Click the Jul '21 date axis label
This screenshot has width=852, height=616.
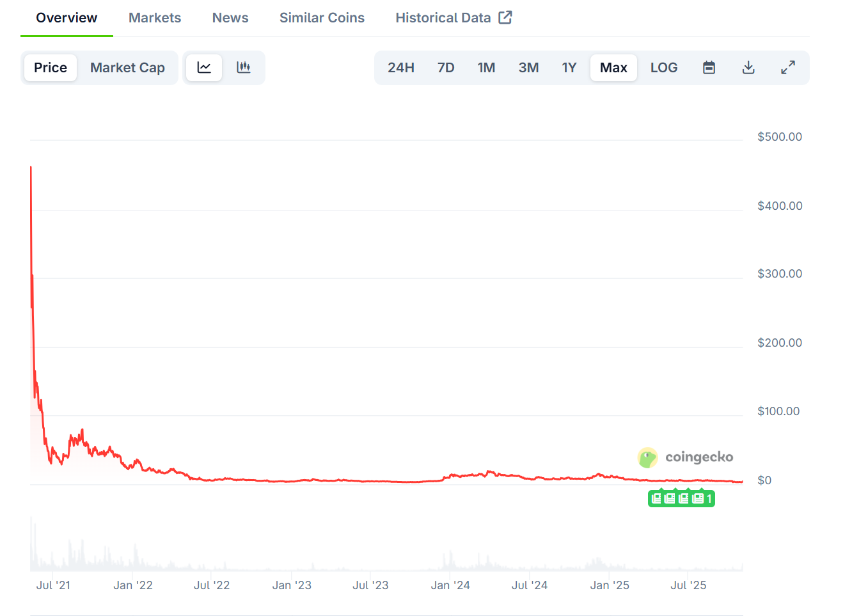coord(53,585)
